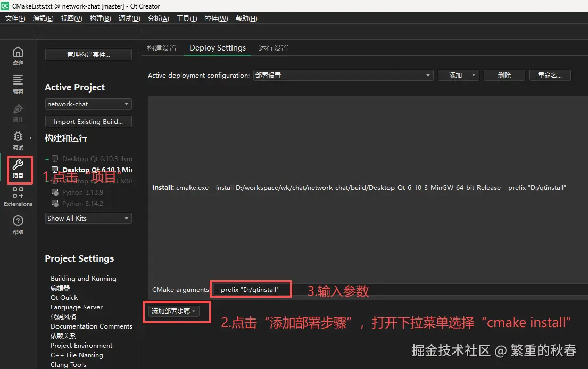
Task: Open the 文件(F) menu
Action: (x=15, y=19)
